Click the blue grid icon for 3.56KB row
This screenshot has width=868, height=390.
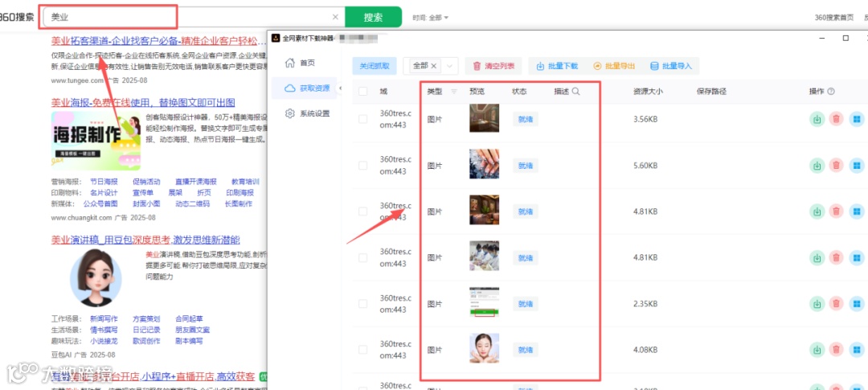857,119
